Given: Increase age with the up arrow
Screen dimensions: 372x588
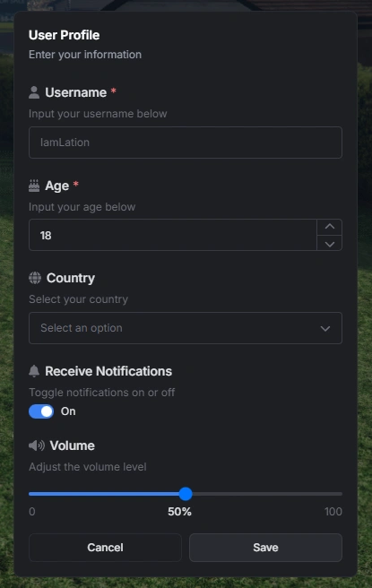Looking at the screenshot, I should click(x=330, y=227).
